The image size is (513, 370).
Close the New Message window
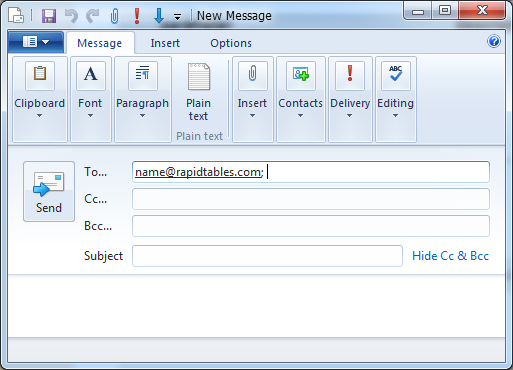click(482, 11)
